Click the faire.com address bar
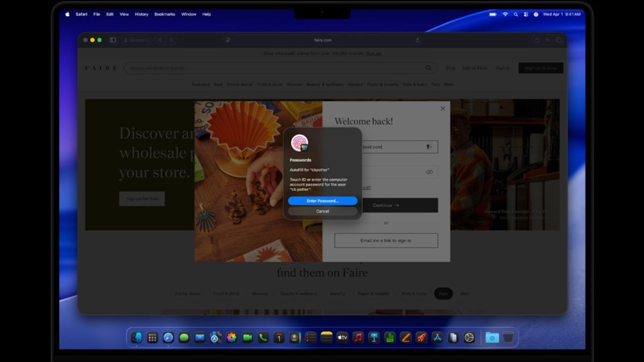Image resolution: width=644 pixels, height=362 pixels. [x=323, y=40]
